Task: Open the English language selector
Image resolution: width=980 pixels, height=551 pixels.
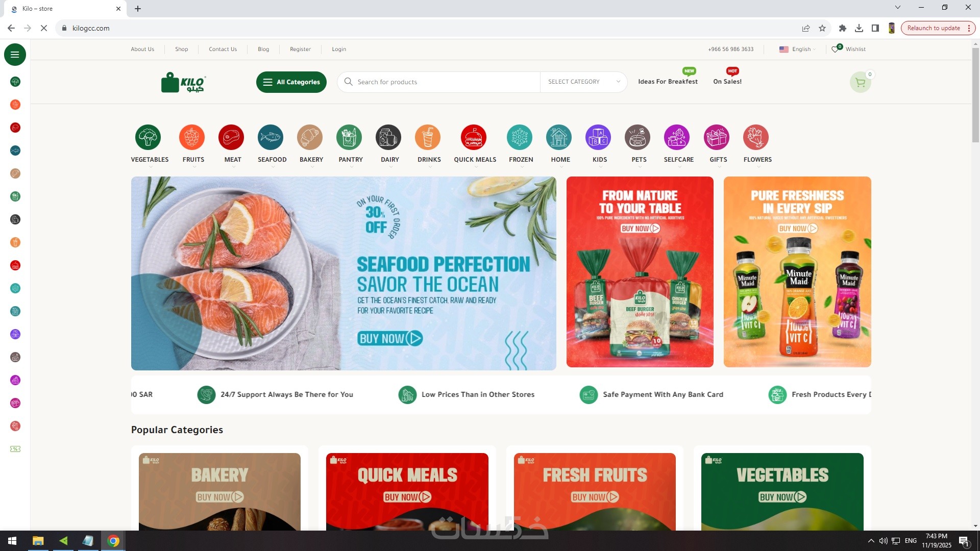Action: coord(797,49)
